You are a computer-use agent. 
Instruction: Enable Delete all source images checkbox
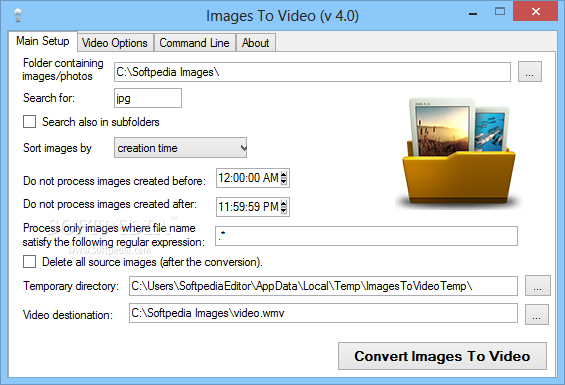[29, 262]
